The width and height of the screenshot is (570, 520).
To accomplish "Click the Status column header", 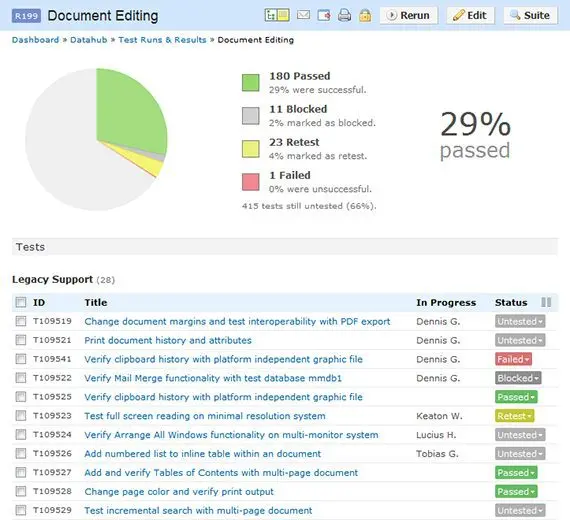I will coord(511,303).
